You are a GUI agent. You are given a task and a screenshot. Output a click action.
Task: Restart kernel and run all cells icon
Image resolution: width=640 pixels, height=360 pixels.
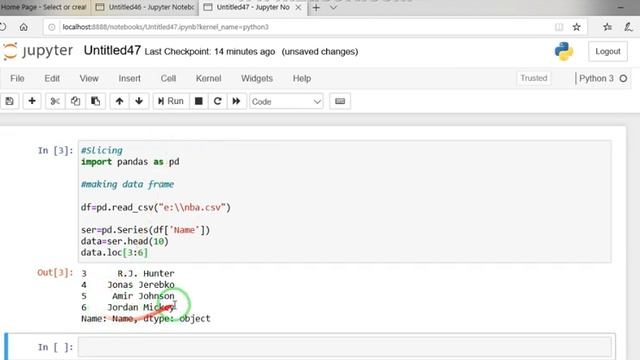236,101
